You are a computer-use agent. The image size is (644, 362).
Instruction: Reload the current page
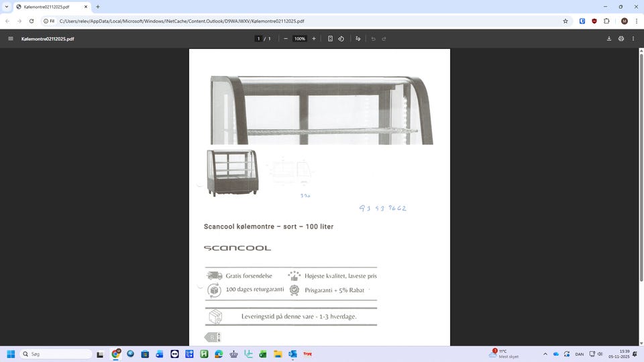click(31, 21)
